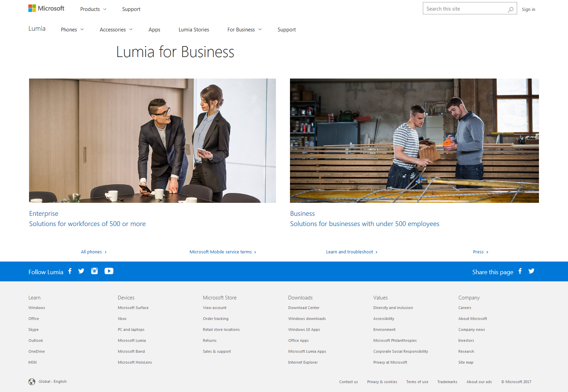Open Learn and troubleshoot link
This screenshot has height=392, width=568.
point(351,252)
